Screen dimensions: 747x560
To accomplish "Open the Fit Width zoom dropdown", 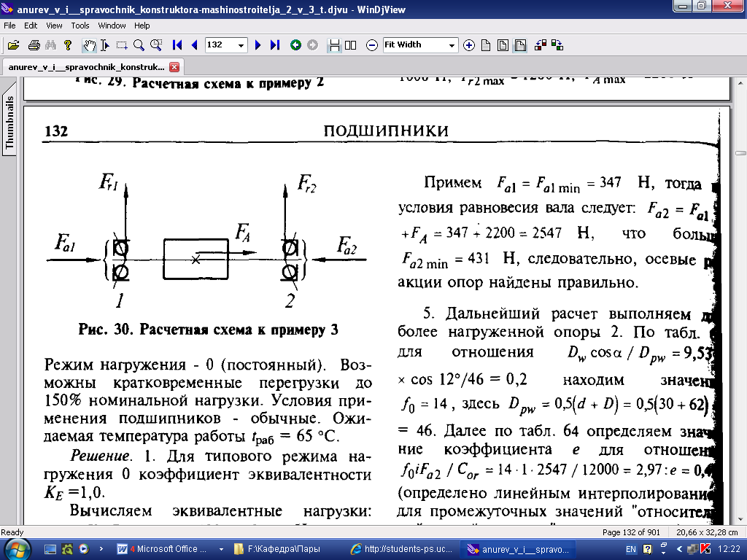I will tap(452, 45).
